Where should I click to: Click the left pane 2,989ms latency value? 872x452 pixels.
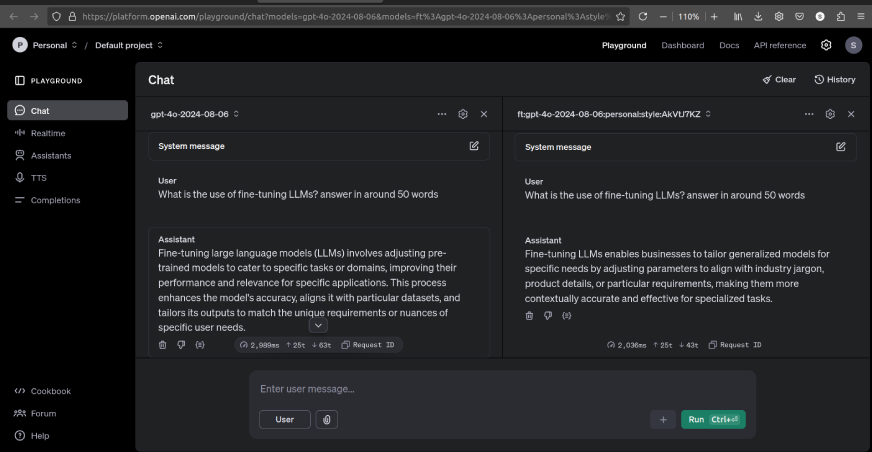[x=259, y=345]
